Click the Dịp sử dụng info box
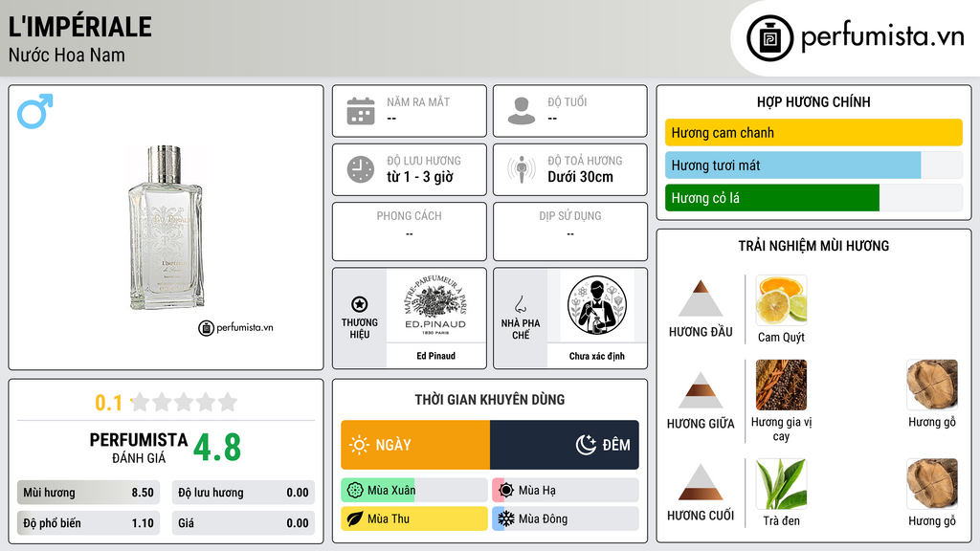This screenshot has height=551, width=980. pyautogui.click(x=570, y=231)
